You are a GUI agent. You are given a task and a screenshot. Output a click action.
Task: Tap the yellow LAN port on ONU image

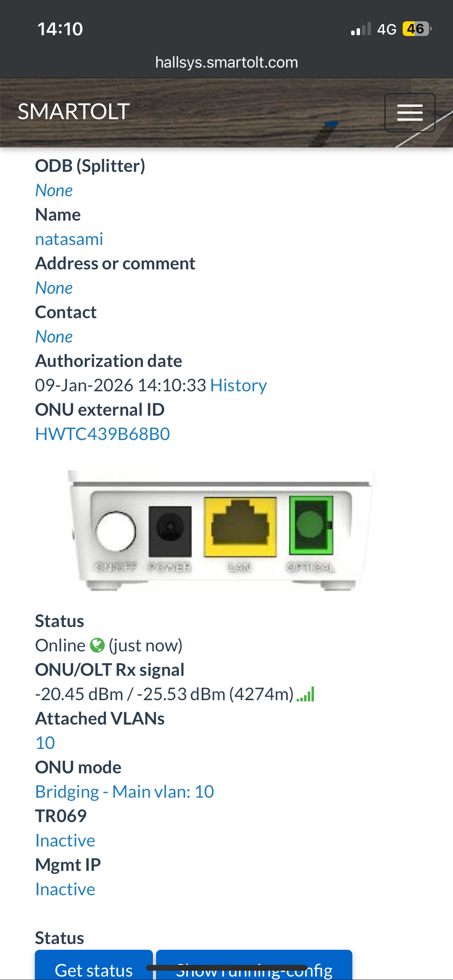pos(240,527)
